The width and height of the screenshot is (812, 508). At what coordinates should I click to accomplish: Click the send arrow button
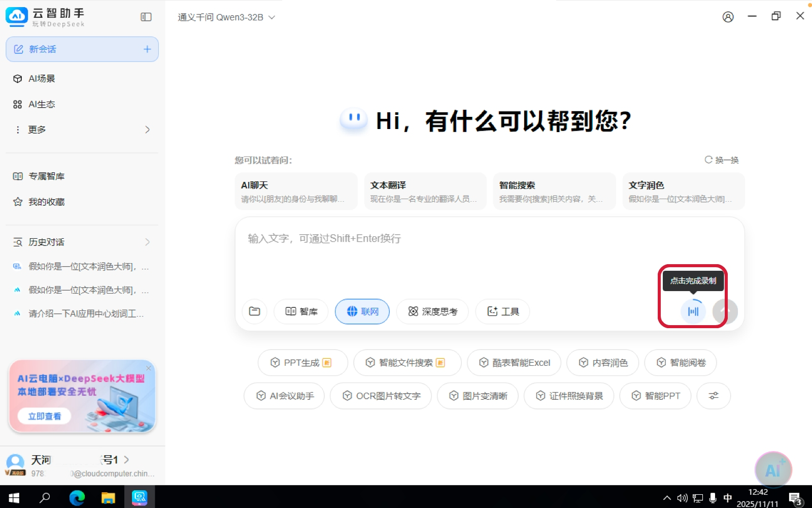click(725, 311)
